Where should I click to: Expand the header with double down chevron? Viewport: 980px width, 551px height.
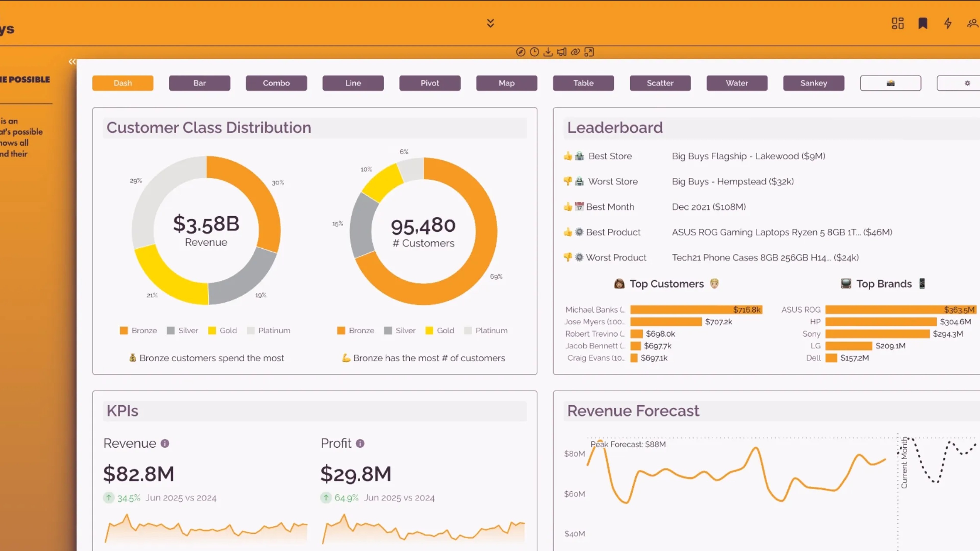(490, 23)
